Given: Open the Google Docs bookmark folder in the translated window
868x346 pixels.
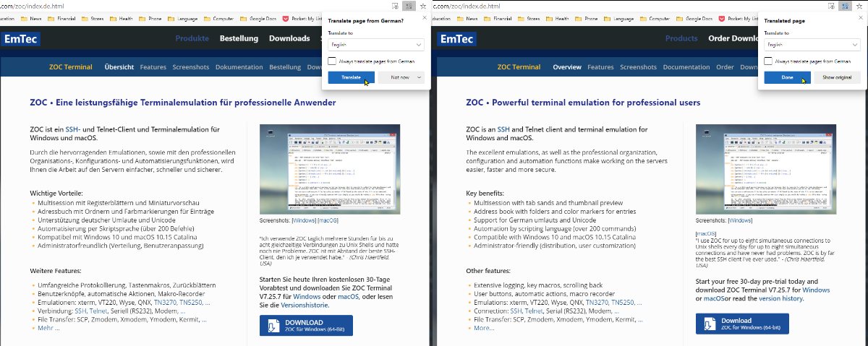Looking at the screenshot, I should point(696,17).
